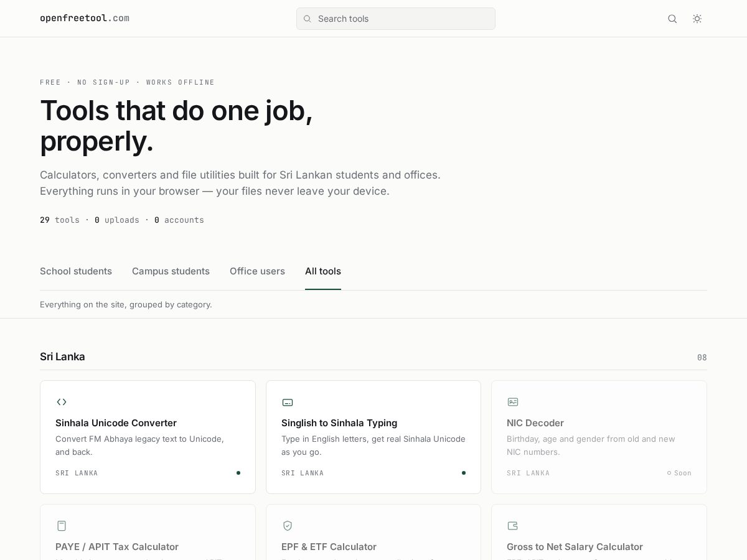Click the Singlish to Sinhala keyboard icon

(x=288, y=403)
